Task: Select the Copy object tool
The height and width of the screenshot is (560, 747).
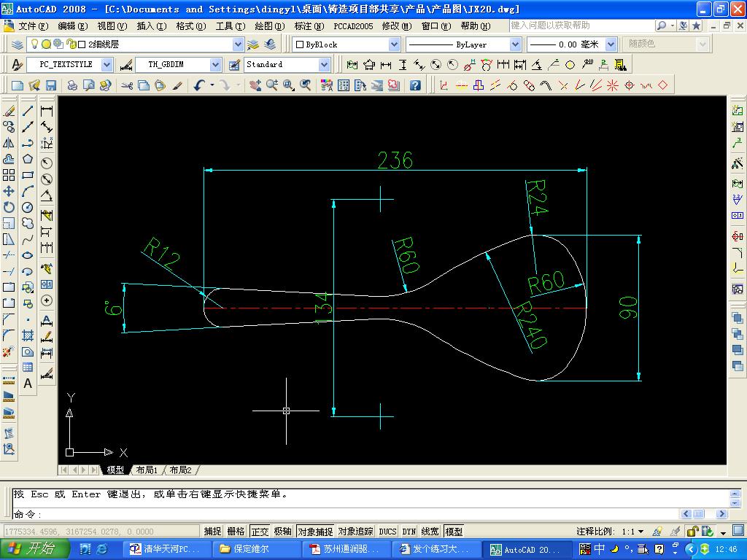Action: point(9,127)
